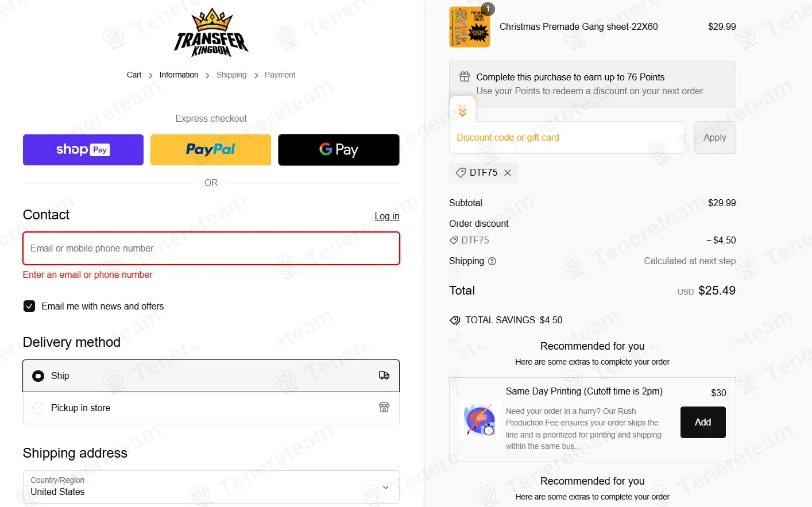812x507 pixels.
Task: Open the Christmas Gang sheet product thumbnail
Action: coord(470,27)
